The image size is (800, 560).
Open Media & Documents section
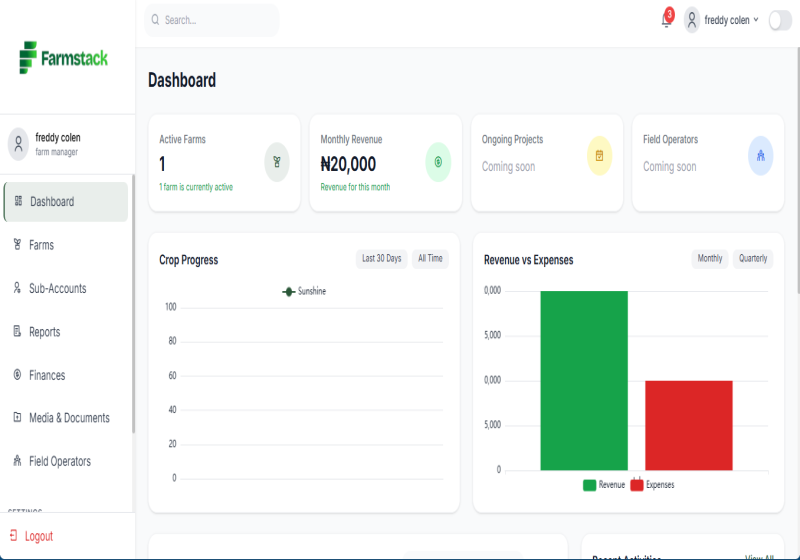[x=68, y=418]
